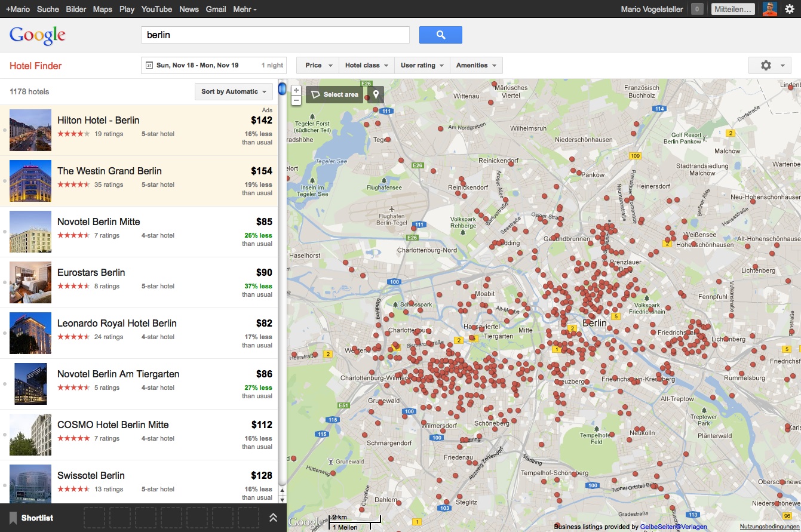Open the date range Nov 18 - Nov 19 picker
The image size is (801, 532).
pos(214,65)
